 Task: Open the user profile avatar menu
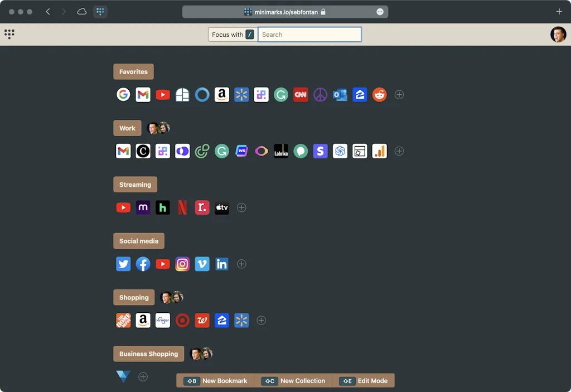click(x=558, y=35)
